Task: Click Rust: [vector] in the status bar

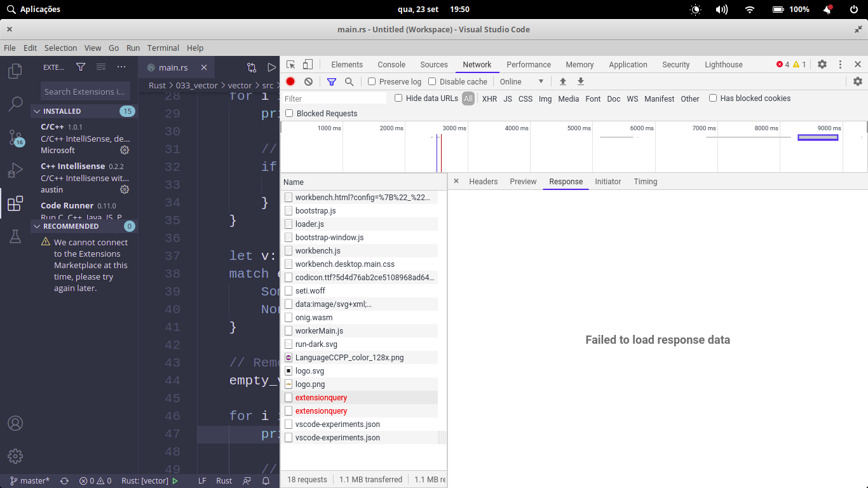Action: point(144,481)
